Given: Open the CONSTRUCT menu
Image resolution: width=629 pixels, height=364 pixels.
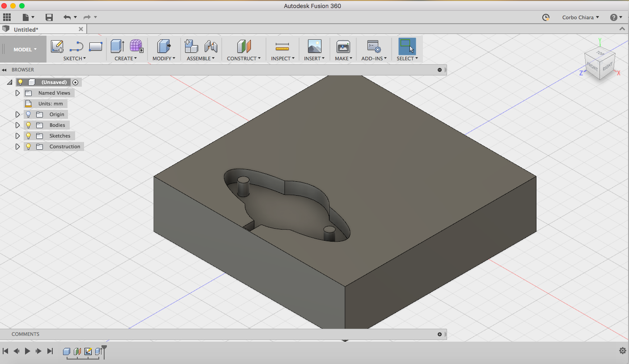Looking at the screenshot, I should 244,59.
